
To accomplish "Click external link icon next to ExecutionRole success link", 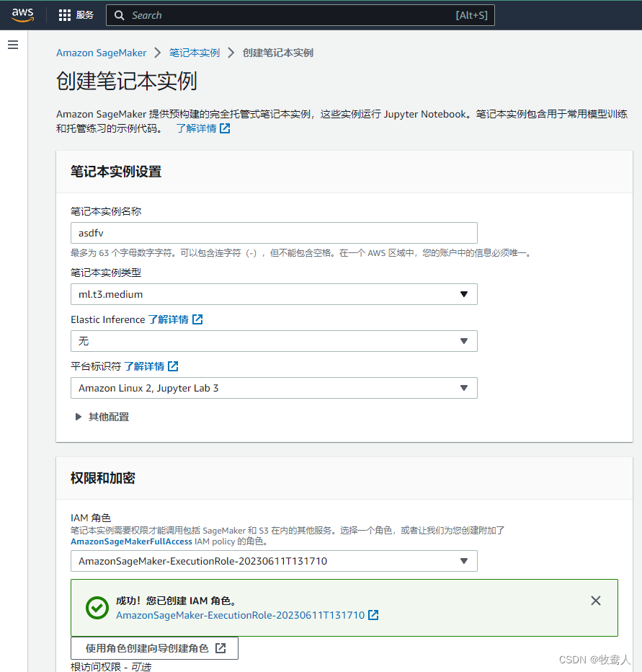I will (373, 615).
